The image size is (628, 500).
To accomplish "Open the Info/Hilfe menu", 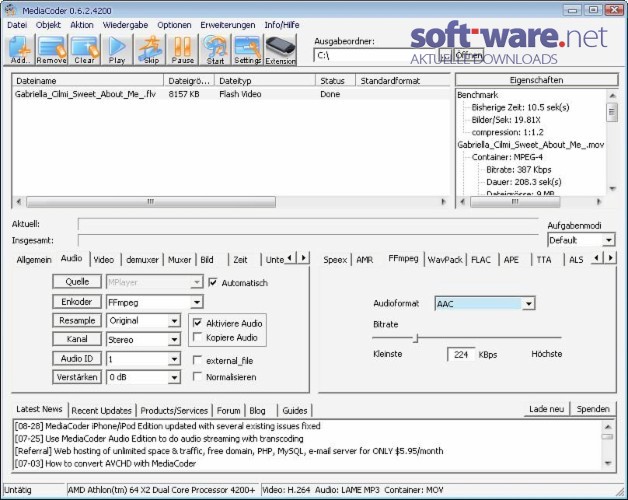I will [x=282, y=25].
